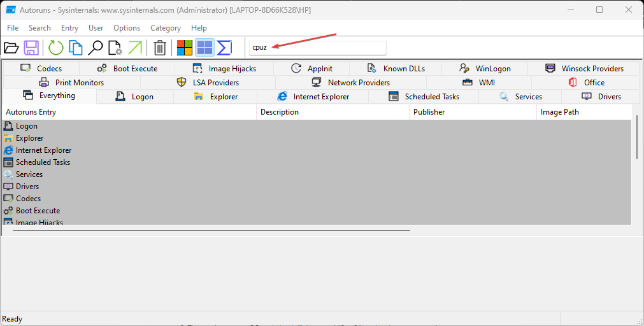Switch to the Codecs tab

pyautogui.click(x=41, y=69)
